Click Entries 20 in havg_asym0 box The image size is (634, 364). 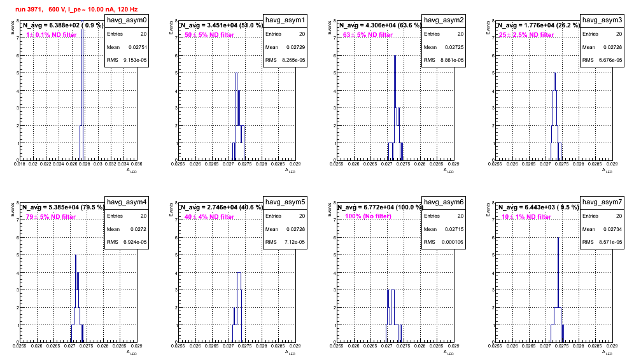127,34
